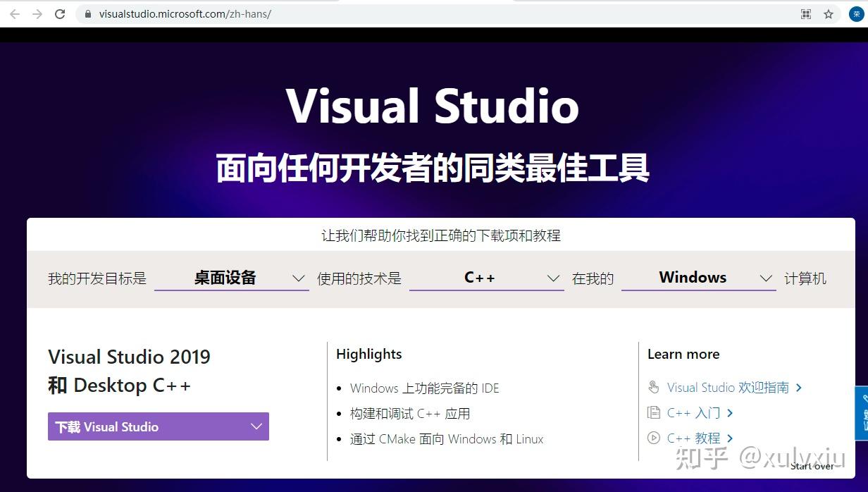The image size is (868, 492).
Task: Click the 下载 Visual Studio button
Action: point(159,426)
